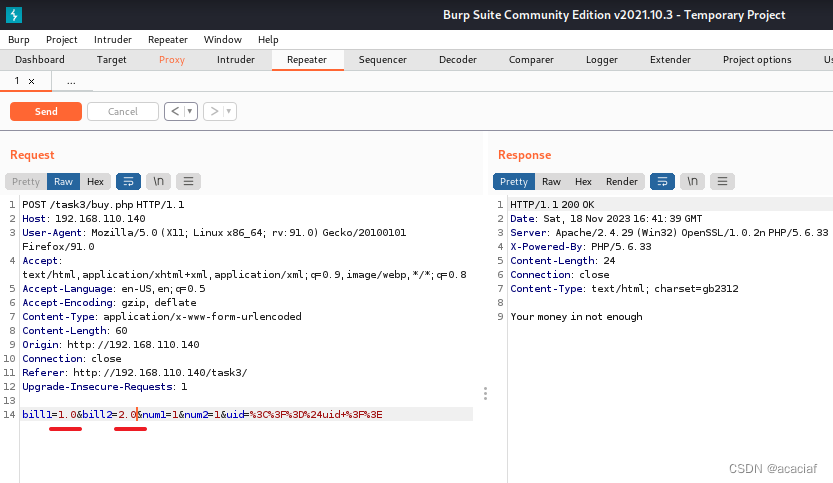
Task: Go forward to the next request arrow
Action: (214, 112)
